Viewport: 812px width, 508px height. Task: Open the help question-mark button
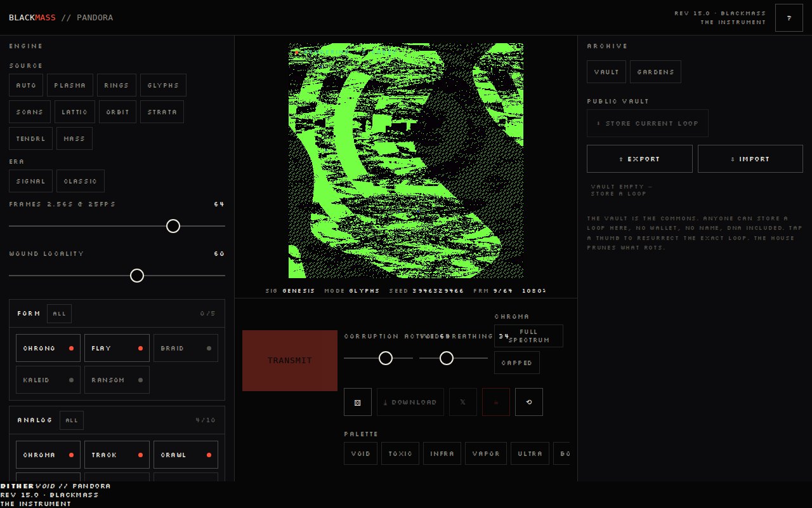coord(789,18)
